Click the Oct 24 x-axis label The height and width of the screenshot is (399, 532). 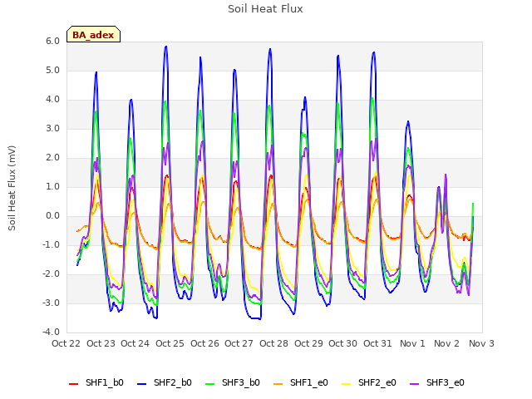135,343
